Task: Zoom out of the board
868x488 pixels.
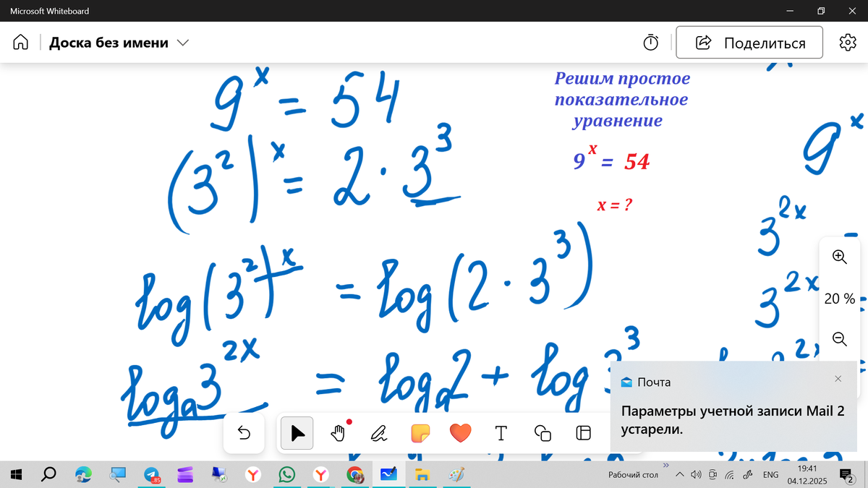Action: point(839,338)
